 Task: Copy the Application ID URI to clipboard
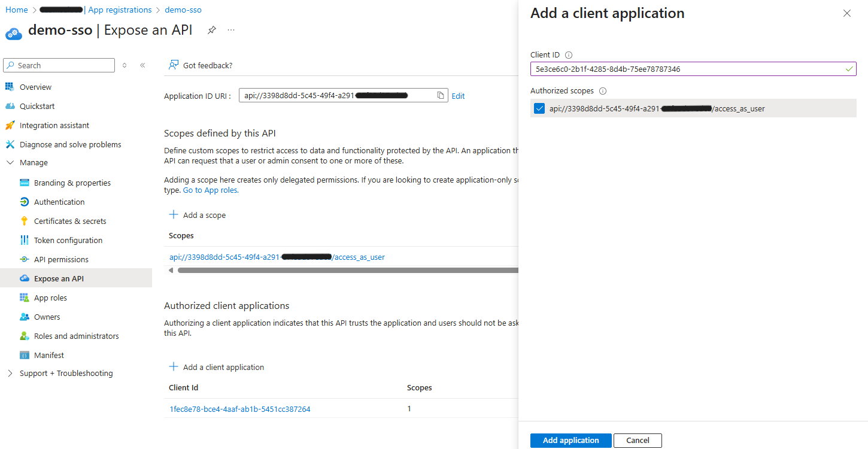tap(440, 95)
